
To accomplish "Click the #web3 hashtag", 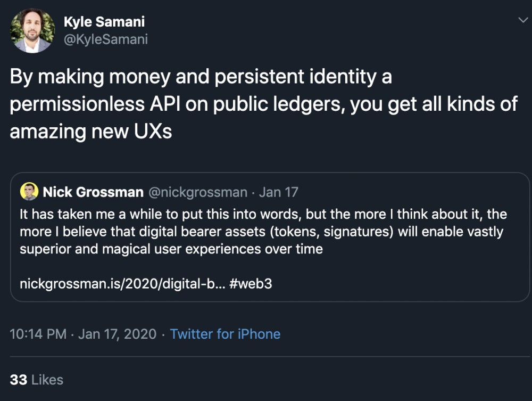I will pyautogui.click(x=251, y=283).
